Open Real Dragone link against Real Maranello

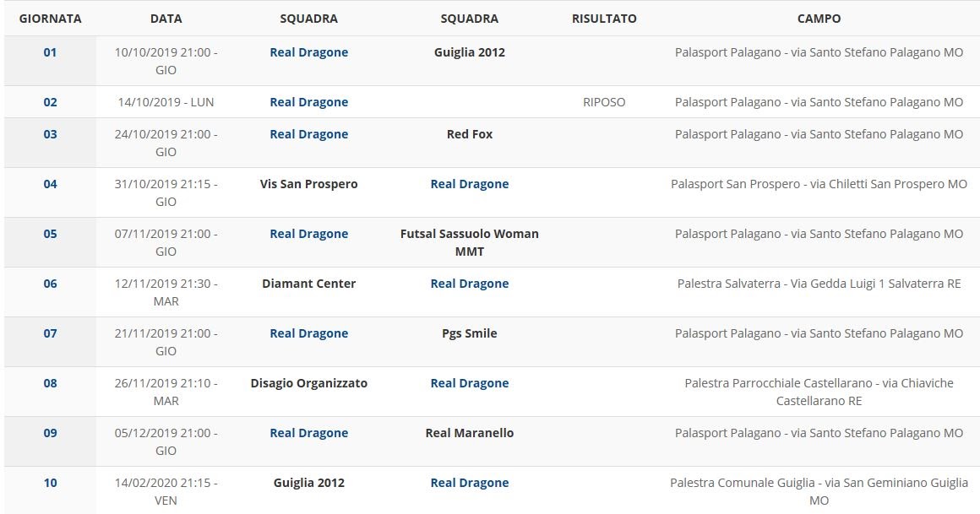point(308,434)
